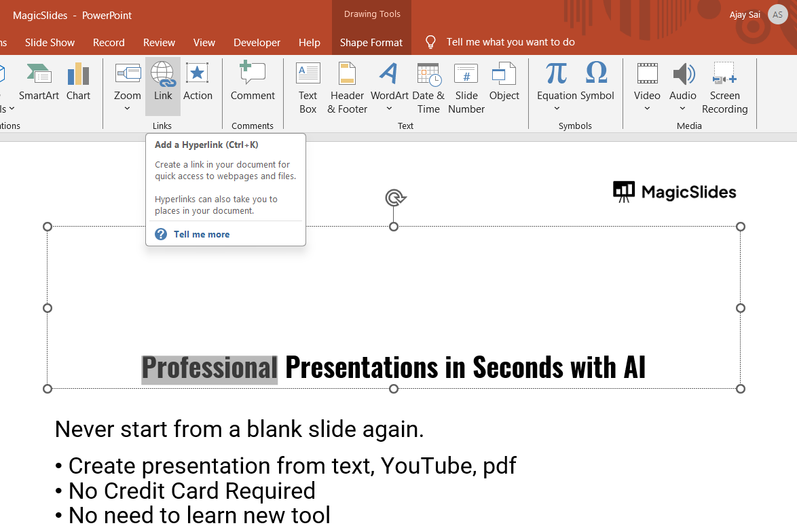Screen dimensions: 797x532
Task: Add an Action to the selection
Action: pos(198,82)
